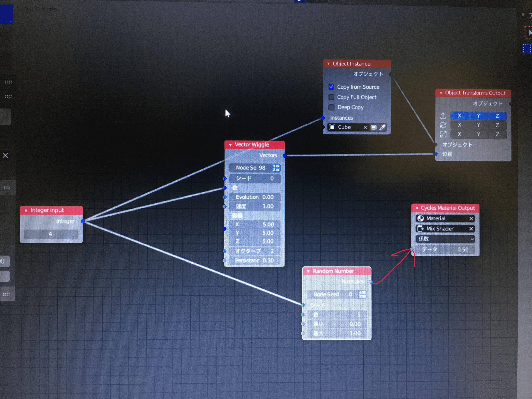Click the X close button in left panel

5,156
